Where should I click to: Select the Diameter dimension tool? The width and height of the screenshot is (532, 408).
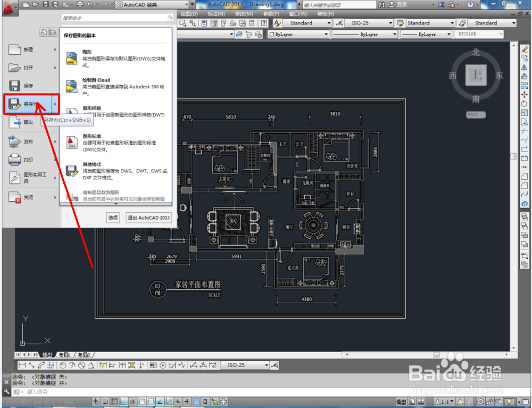[x=81, y=365]
